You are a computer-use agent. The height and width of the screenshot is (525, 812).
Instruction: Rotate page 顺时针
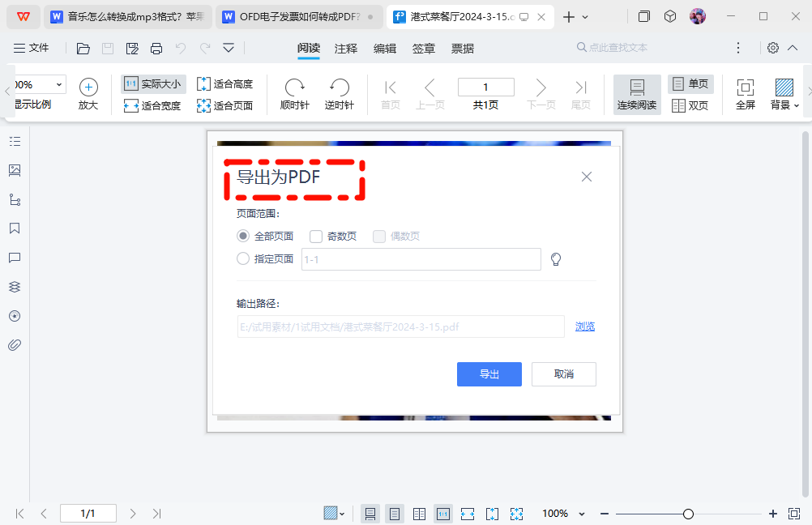click(x=295, y=94)
